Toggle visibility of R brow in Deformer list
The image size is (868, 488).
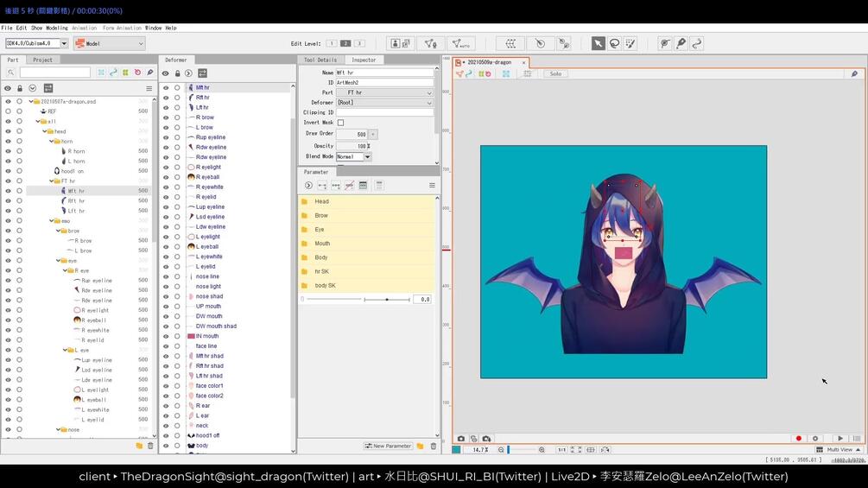pyautogui.click(x=166, y=117)
